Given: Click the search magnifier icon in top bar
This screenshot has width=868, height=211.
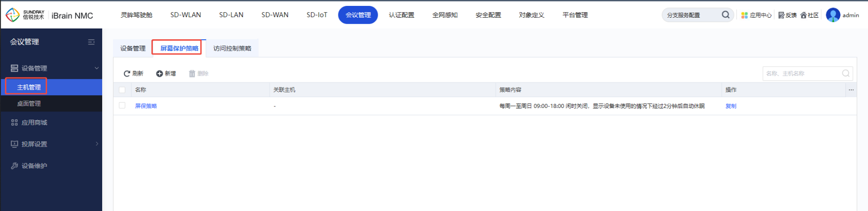Looking at the screenshot, I should tap(725, 15).
